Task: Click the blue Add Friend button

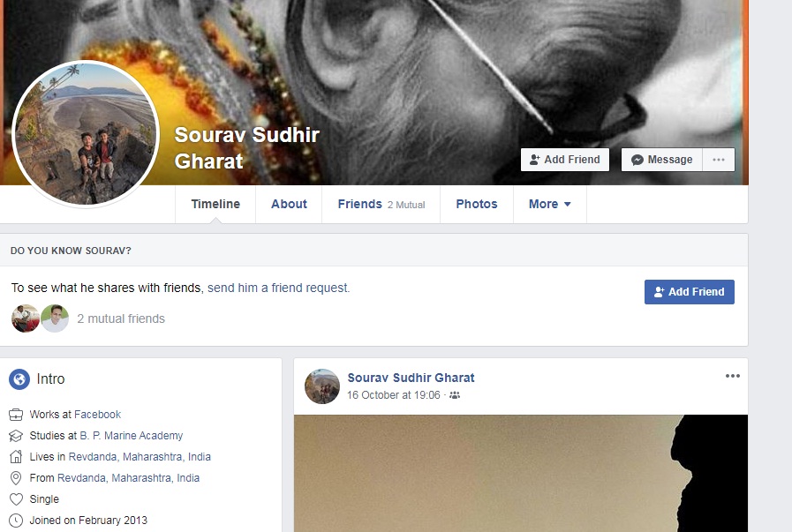Action: pos(689,292)
